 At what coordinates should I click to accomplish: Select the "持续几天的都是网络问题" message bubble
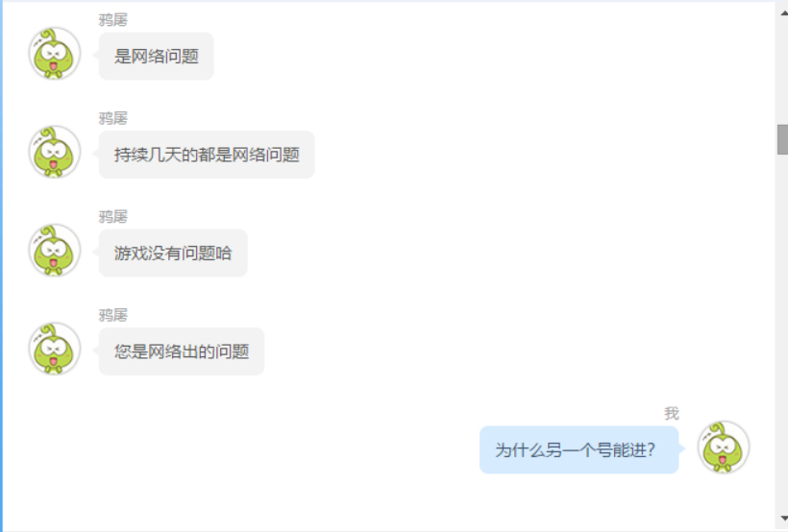tap(207, 155)
